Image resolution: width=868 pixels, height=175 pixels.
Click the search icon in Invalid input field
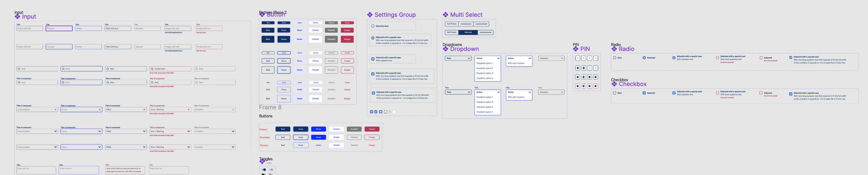pyautogui.click(x=152, y=69)
